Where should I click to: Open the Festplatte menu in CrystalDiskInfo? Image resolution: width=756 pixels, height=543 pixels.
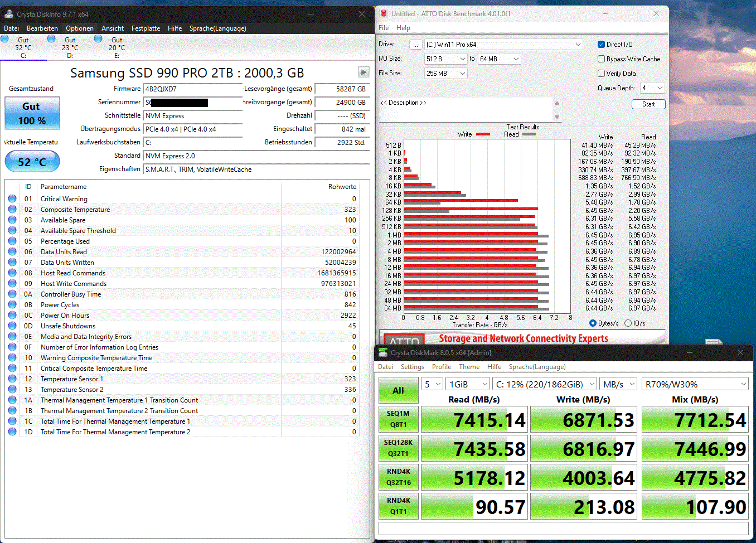[146, 28]
